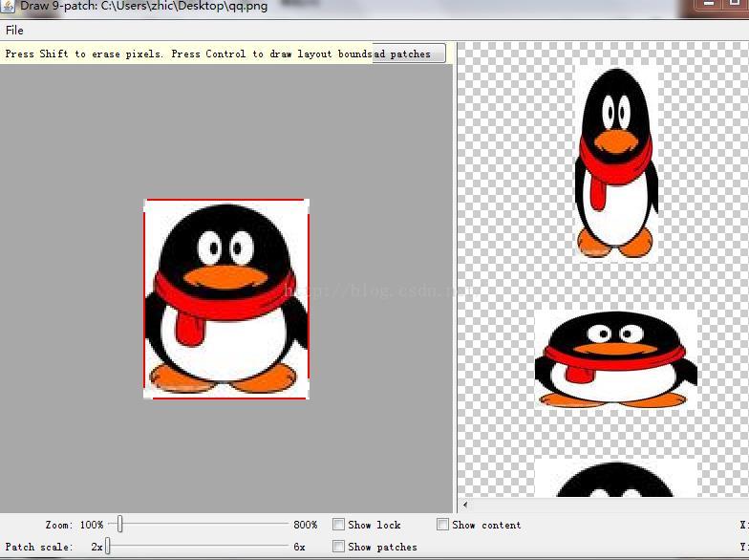The image size is (749, 560).
Task: Click the 100% zoom label
Action: pyautogui.click(x=92, y=525)
